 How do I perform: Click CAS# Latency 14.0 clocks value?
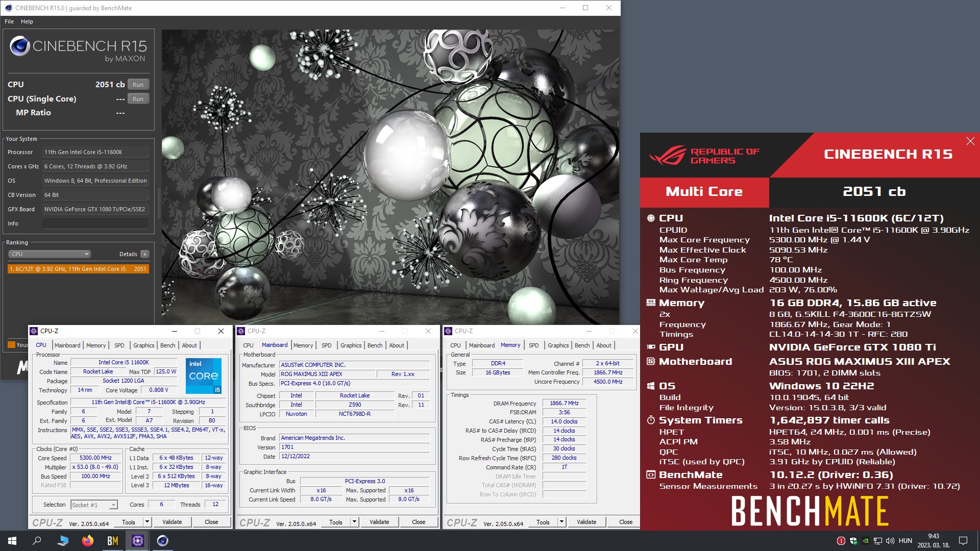pos(564,422)
